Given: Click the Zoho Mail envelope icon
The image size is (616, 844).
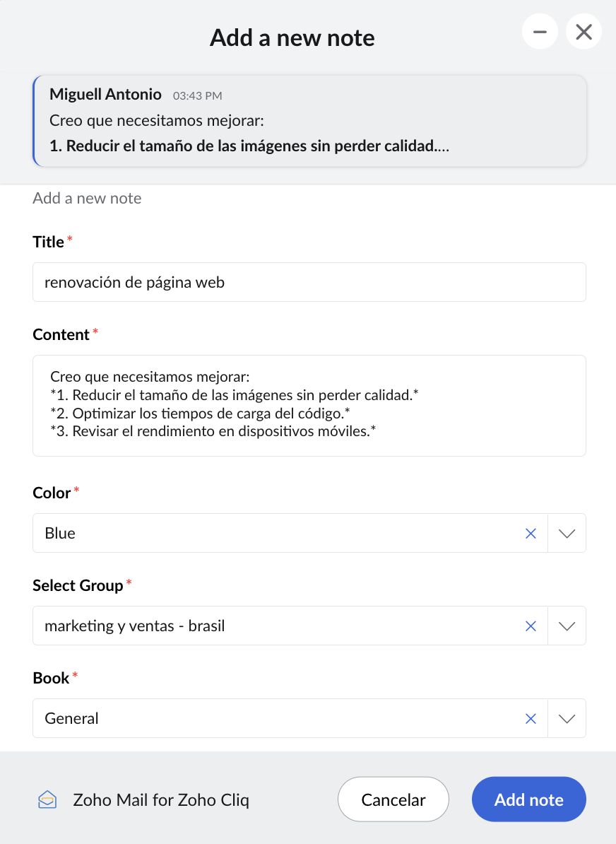Looking at the screenshot, I should [x=47, y=800].
